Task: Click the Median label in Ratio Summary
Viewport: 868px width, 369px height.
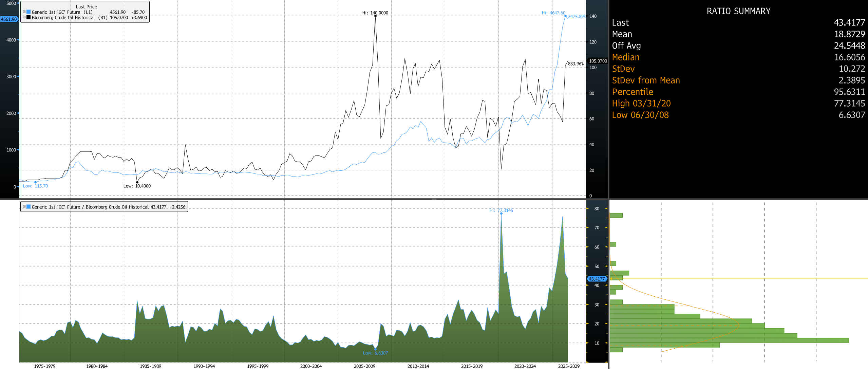Action: (626, 57)
